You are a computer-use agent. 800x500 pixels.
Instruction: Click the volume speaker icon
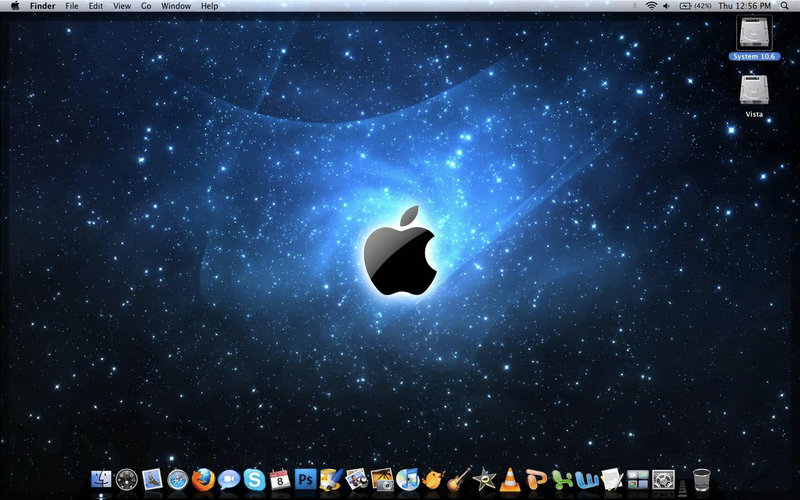(x=666, y=6)
